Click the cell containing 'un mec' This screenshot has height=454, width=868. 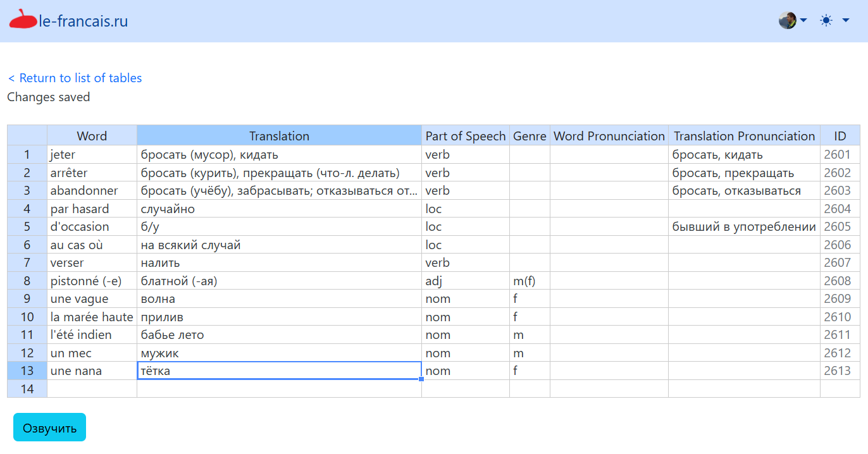92,353
